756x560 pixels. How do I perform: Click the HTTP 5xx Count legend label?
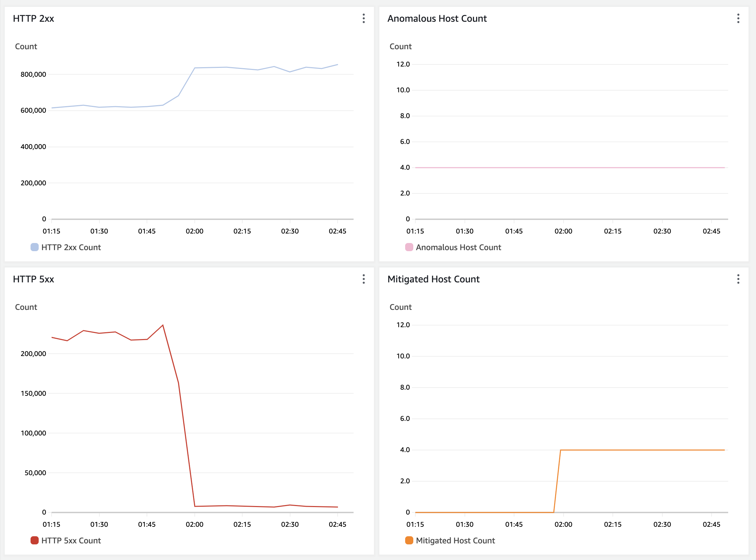pos(71,540)
